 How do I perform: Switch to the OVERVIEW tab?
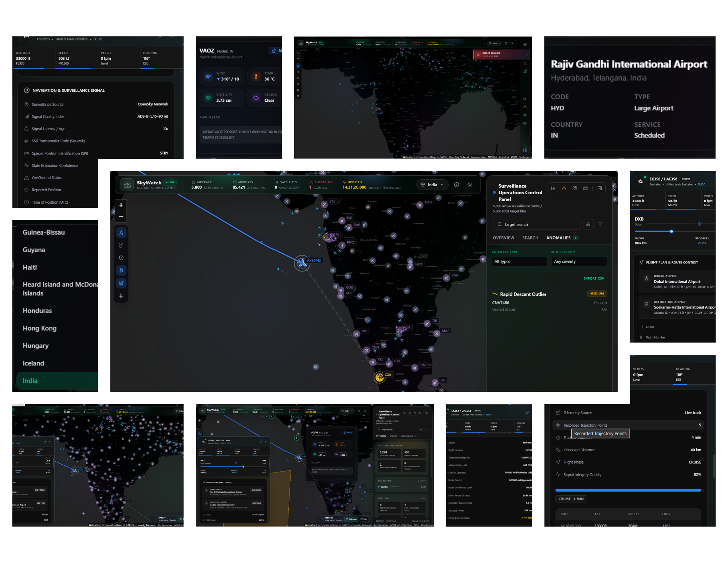pyautogui.click(x=504, y=238)
